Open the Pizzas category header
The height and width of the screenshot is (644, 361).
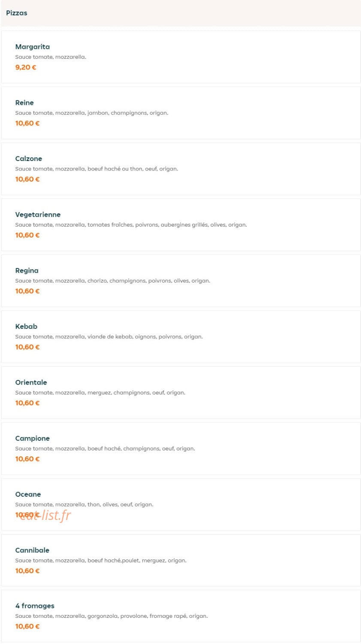[180, 13]
